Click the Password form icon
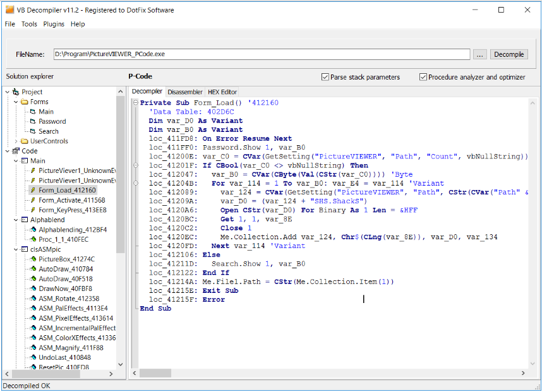542x392 pixels. 33,121
